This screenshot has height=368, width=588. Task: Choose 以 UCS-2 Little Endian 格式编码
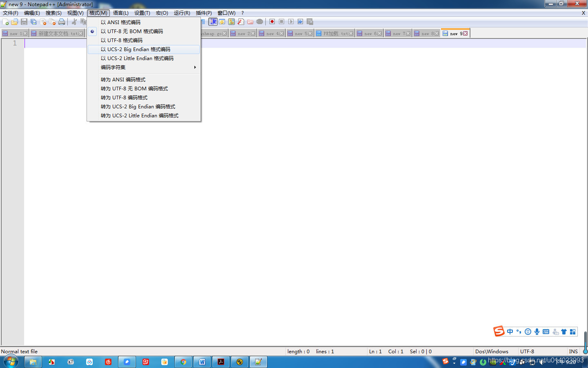[x=144, y=58]
